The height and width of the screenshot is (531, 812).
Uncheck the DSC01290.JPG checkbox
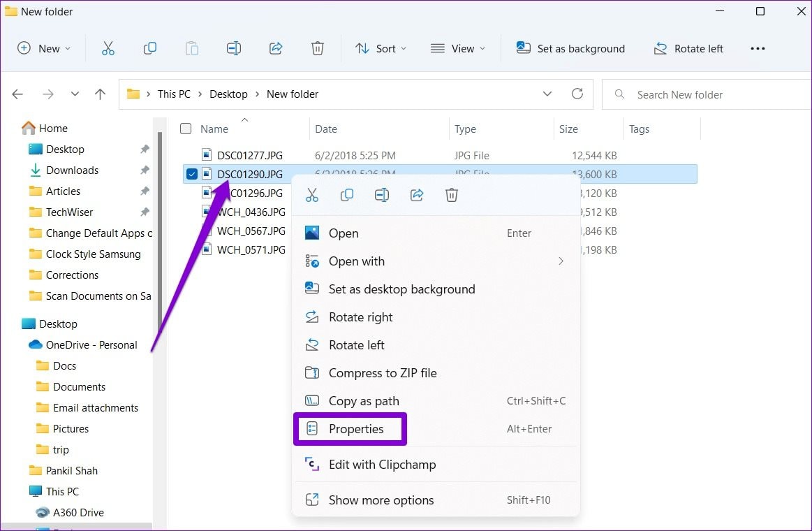pyautogui.click(x=191, y=174)
